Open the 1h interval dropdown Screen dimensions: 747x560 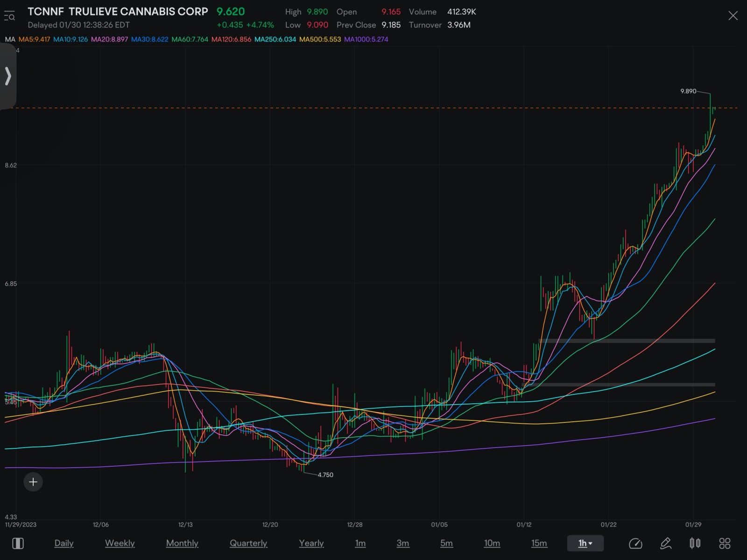[x=585, y=543]
